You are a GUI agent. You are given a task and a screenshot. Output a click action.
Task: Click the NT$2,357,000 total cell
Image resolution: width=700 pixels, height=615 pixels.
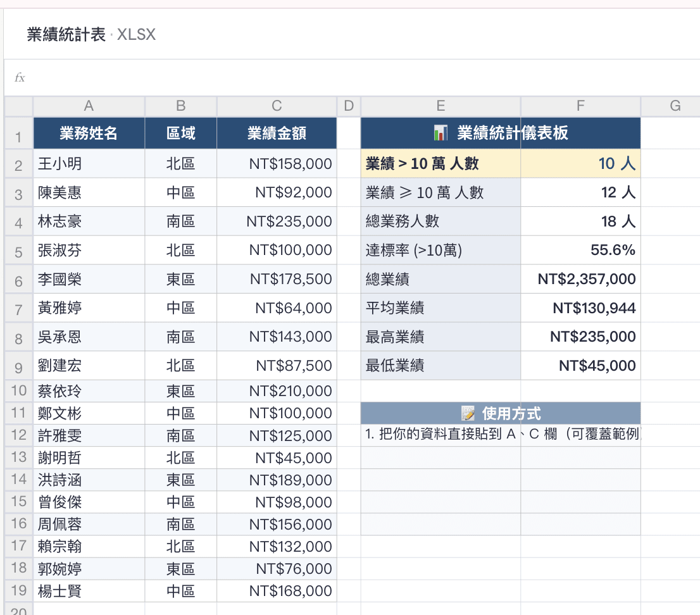pos(580,279)
